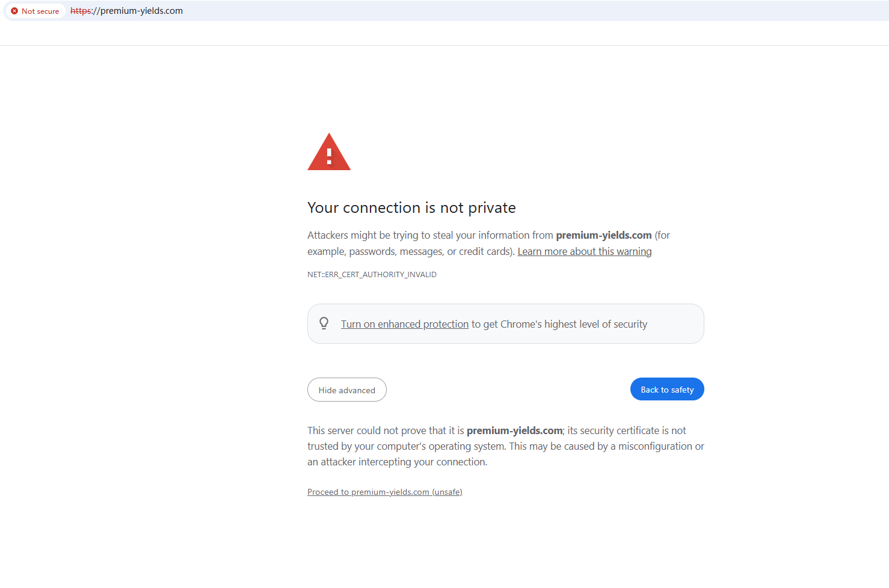
Task: Click bold premium-yields.com in the attackers warning sentence
Action: [603, 235]
